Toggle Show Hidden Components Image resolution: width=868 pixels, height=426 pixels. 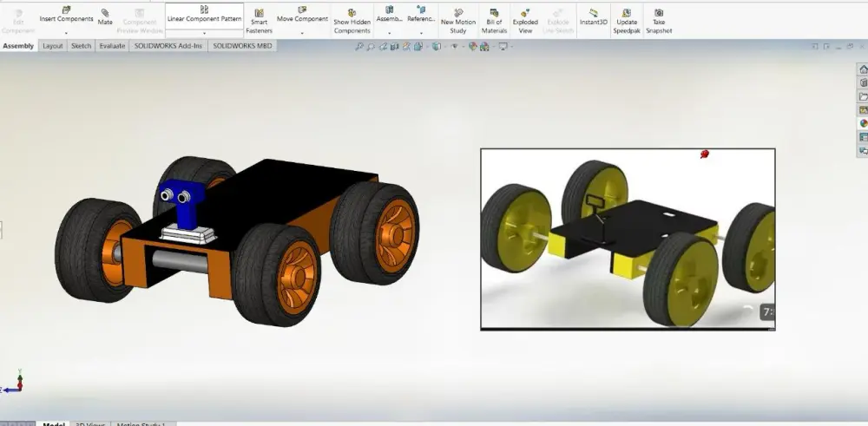352,22
